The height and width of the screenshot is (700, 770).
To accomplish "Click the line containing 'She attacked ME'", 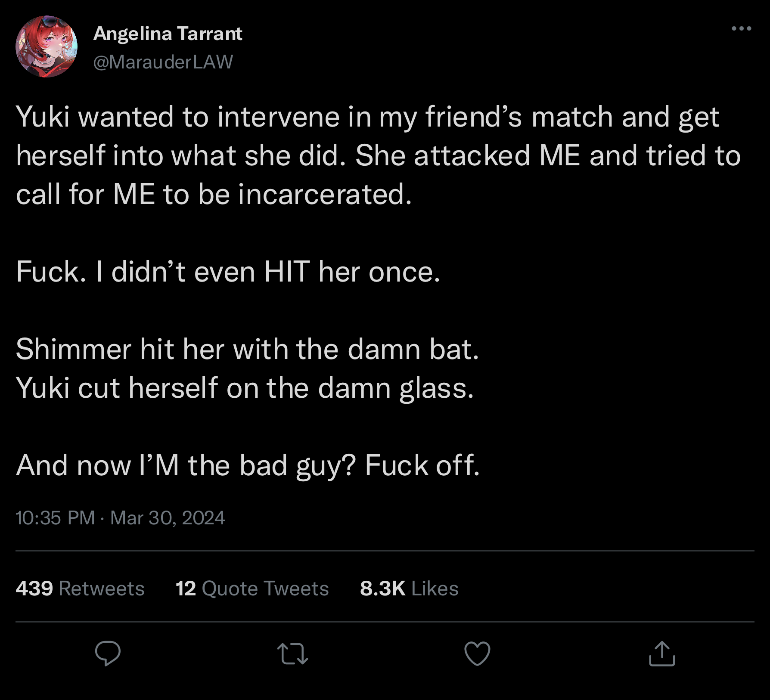I will pos(378,155).
